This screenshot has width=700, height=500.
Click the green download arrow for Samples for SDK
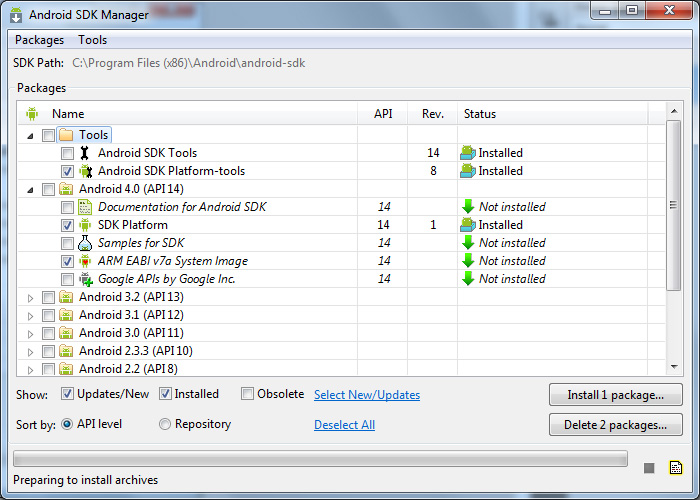pyautogui.click(x=468, y=243)
